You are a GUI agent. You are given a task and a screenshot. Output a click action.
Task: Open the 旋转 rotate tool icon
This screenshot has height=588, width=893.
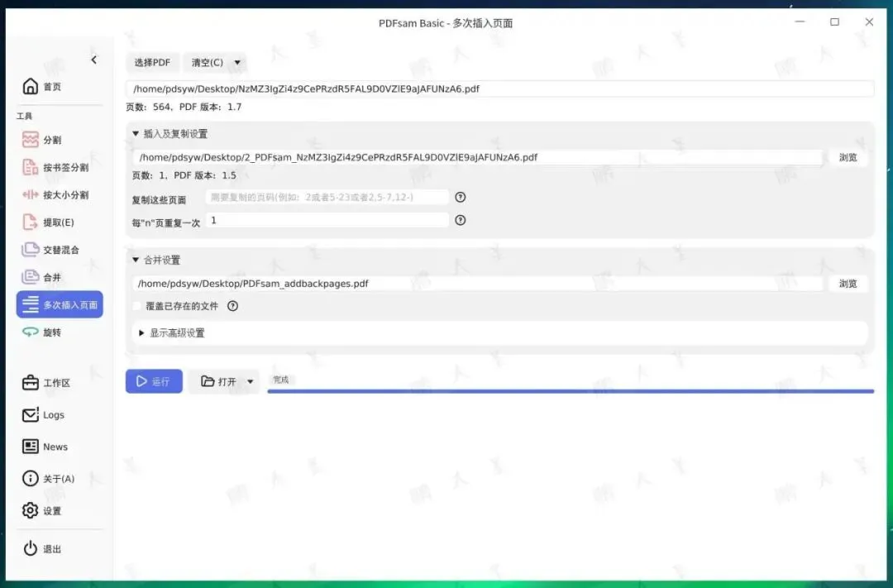point(31,332)
